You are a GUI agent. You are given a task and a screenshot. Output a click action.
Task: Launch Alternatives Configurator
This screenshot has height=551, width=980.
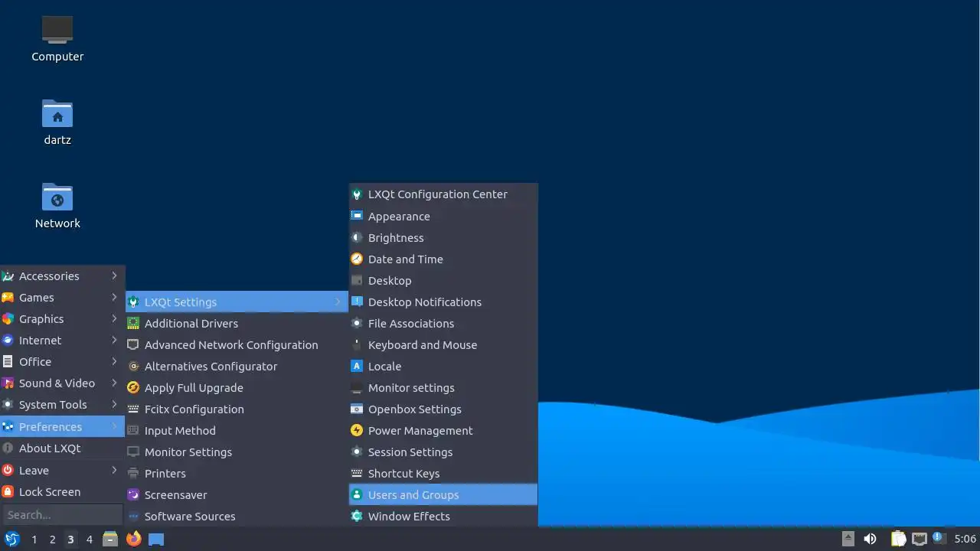(237, 367)
